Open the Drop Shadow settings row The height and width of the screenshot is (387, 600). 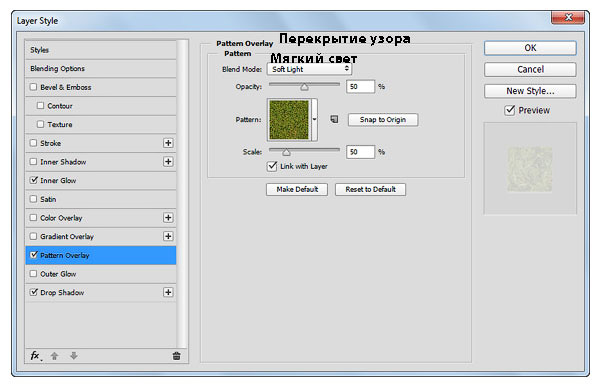click(100, 292)
